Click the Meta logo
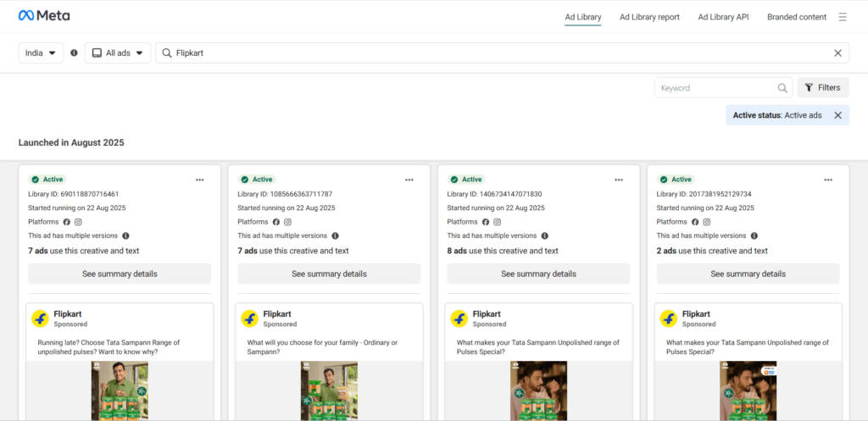This screenshot has width=868, height=421. [x=44, y=16]
